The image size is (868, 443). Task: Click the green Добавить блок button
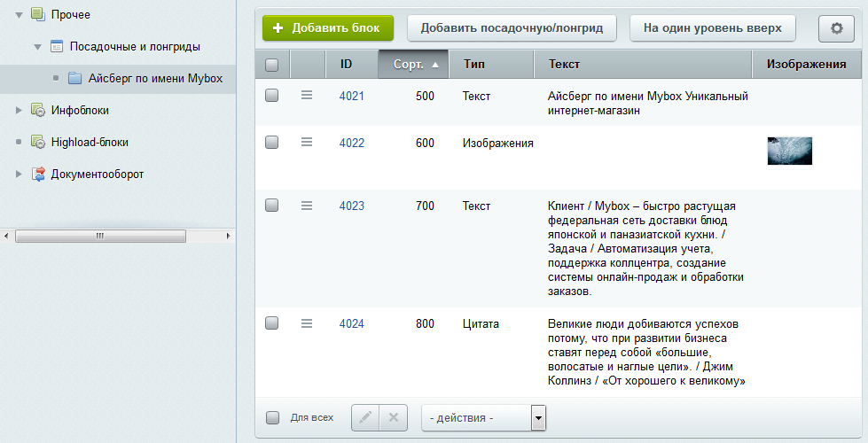coord(328,28)
